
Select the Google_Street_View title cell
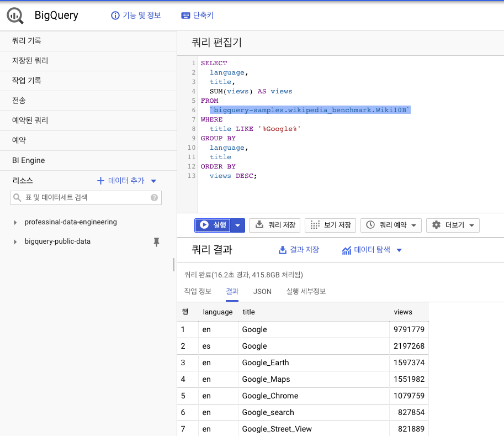314,429
